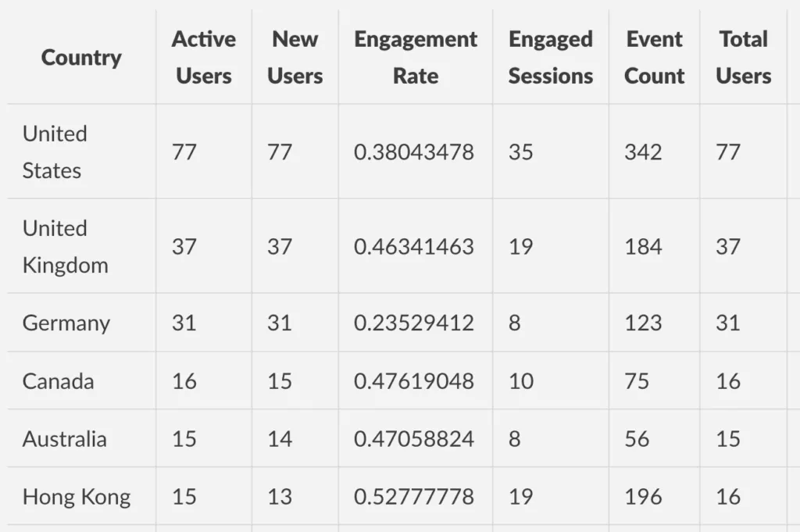The image size is (800, 532).
Task: Select the Total Users column header
Action: point(743,58)
